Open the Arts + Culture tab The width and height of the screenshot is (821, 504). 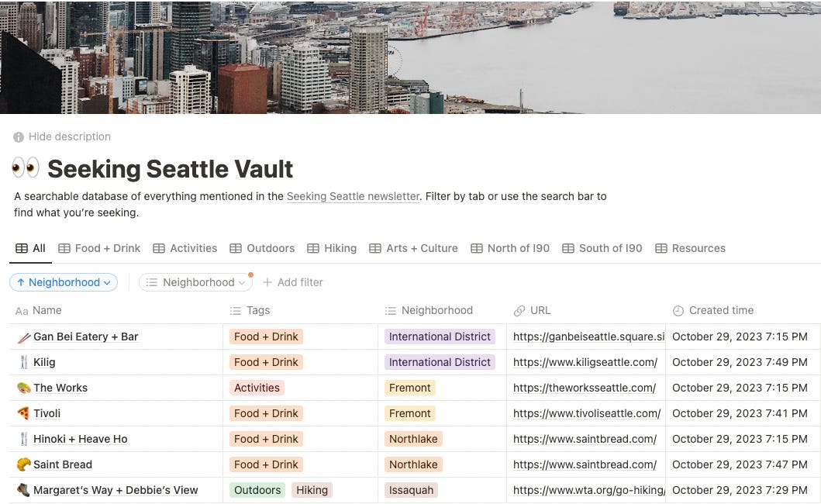click(x=414, y=248)
